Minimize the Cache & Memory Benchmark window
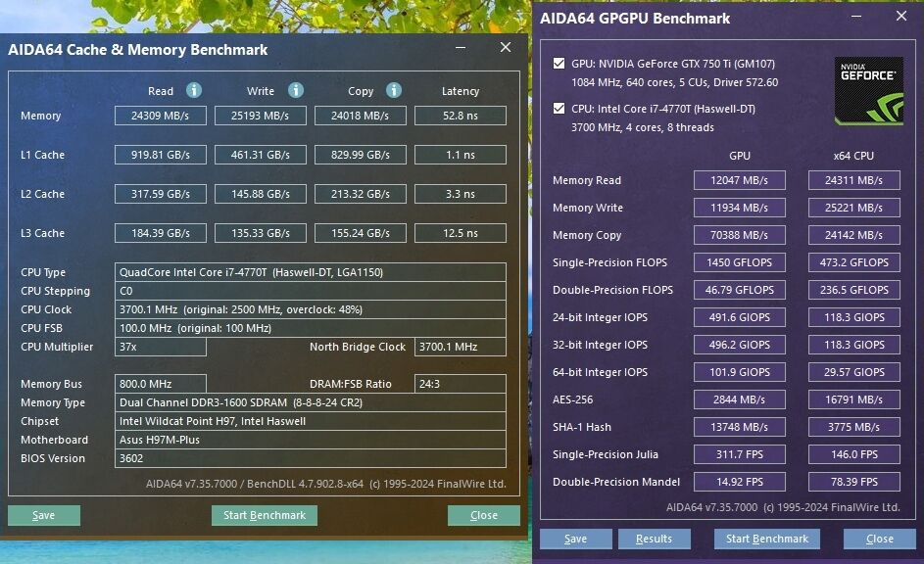 pos(461,48)
